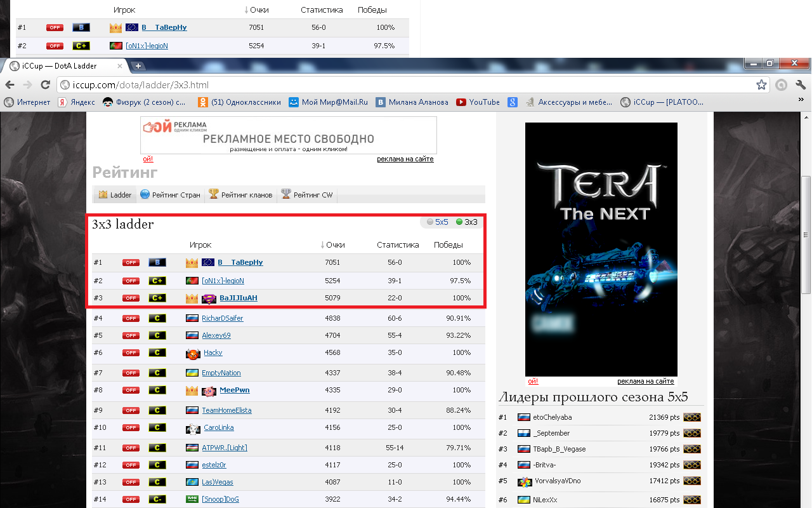Go forward using the browser forward arrow
This screenshot has width=812, height=508.
(27, 84)
